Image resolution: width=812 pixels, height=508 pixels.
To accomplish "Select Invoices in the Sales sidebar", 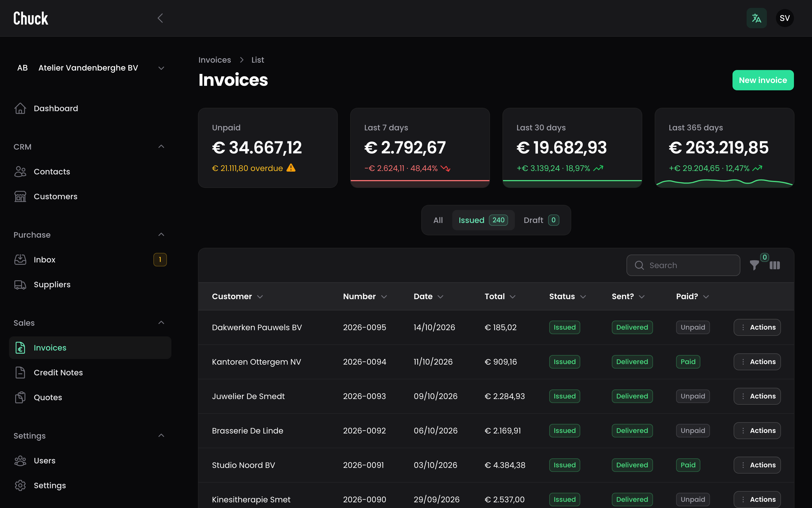I will pyautogui.click(x=90, y=347).
